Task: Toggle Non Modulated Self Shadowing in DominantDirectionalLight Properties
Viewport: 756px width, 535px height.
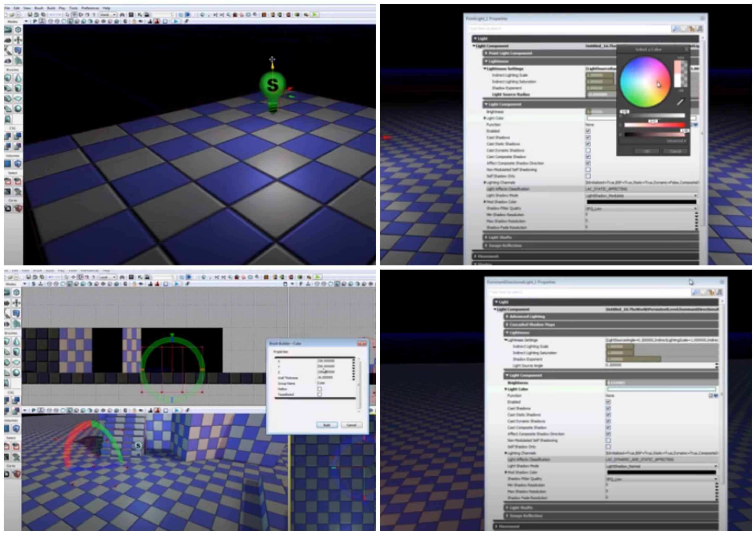Action: (608, 441)
